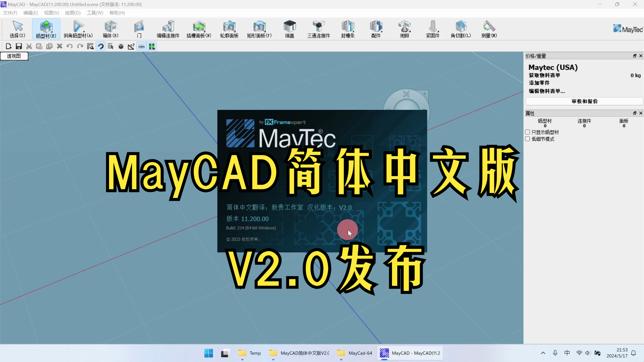Copy selection with duplicate pages icon

49,46
